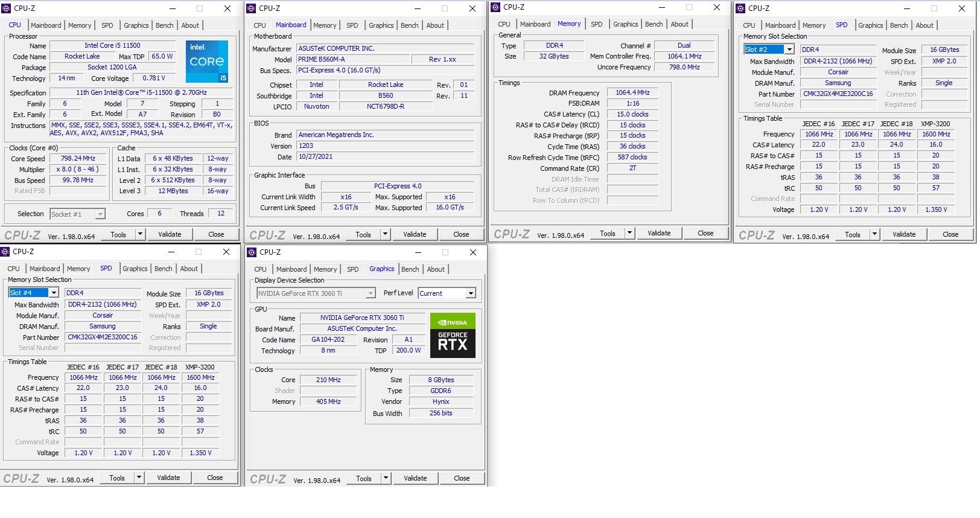Open the Slot #4 memory slot dropdown

coord(53,293)
